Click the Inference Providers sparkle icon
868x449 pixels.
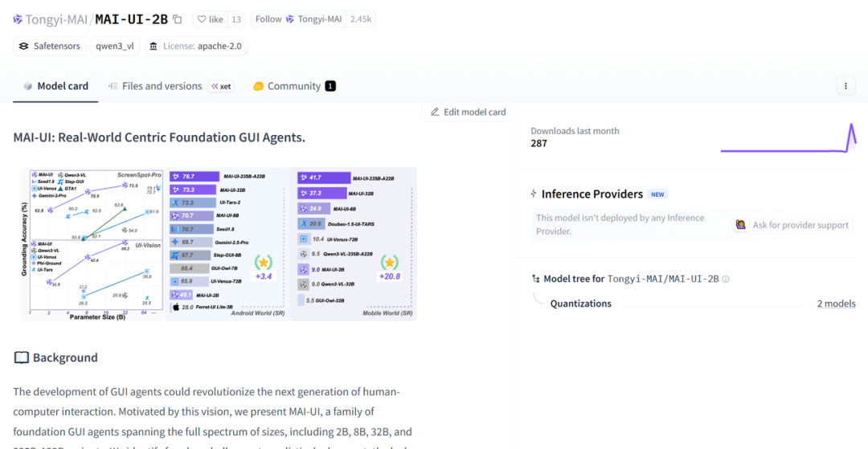534,194
